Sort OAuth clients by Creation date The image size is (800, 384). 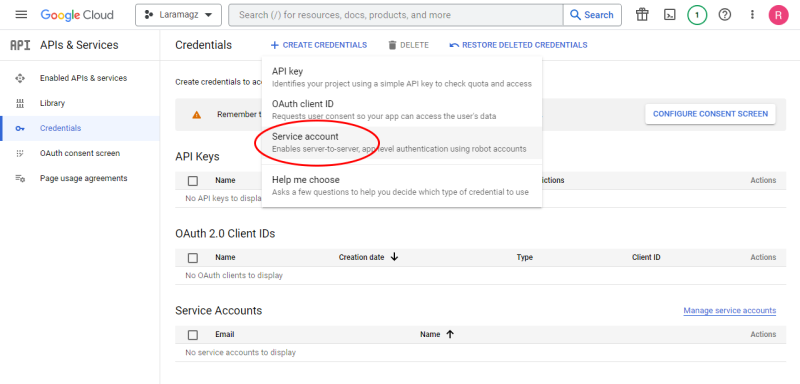pos(361,257)
